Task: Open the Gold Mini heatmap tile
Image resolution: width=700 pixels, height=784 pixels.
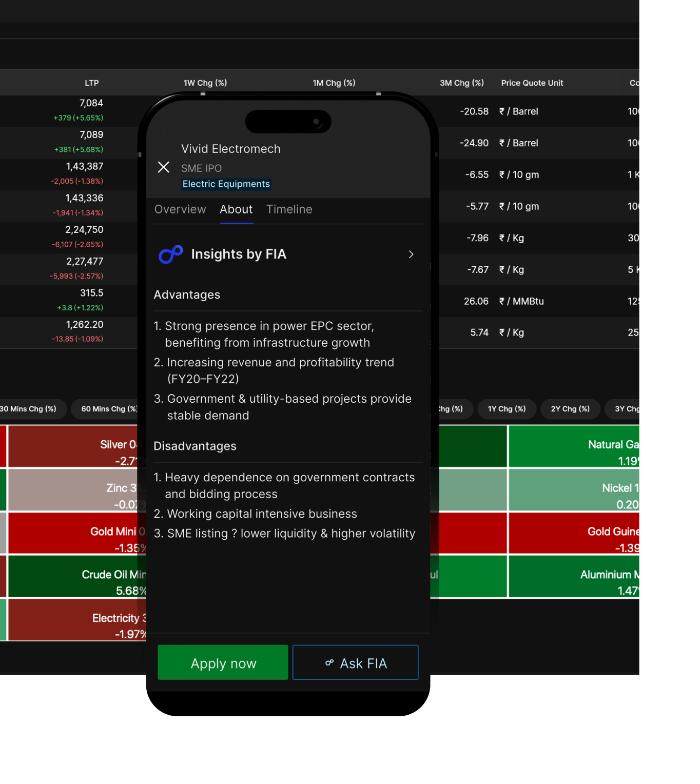Action: [77, 534]
